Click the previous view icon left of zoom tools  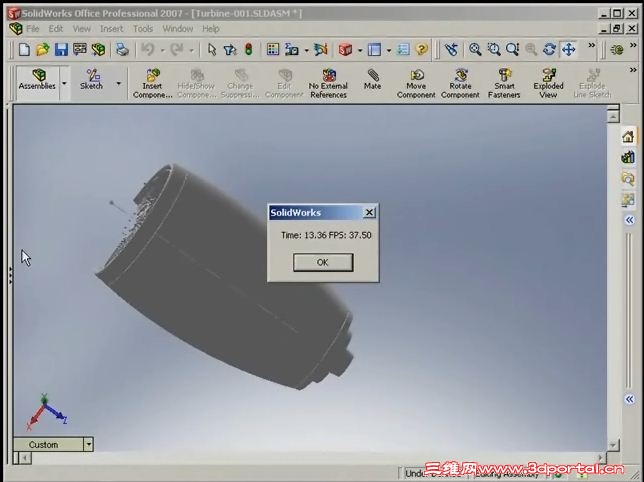point(451,50)
